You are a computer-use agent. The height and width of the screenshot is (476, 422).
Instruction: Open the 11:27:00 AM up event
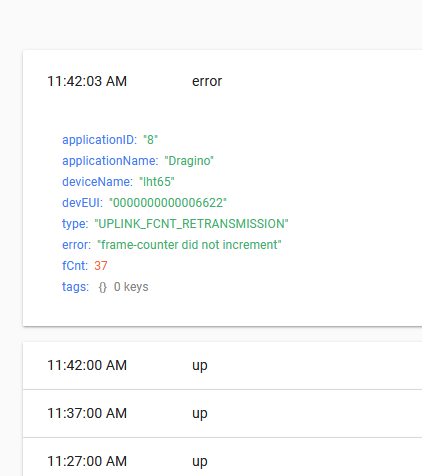click(222, 461)
